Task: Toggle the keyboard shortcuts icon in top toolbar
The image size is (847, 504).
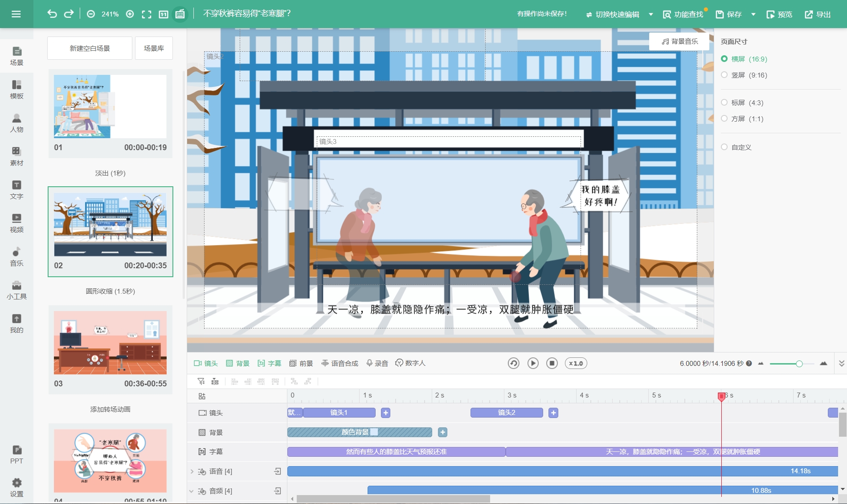Action: pos(180,14)
